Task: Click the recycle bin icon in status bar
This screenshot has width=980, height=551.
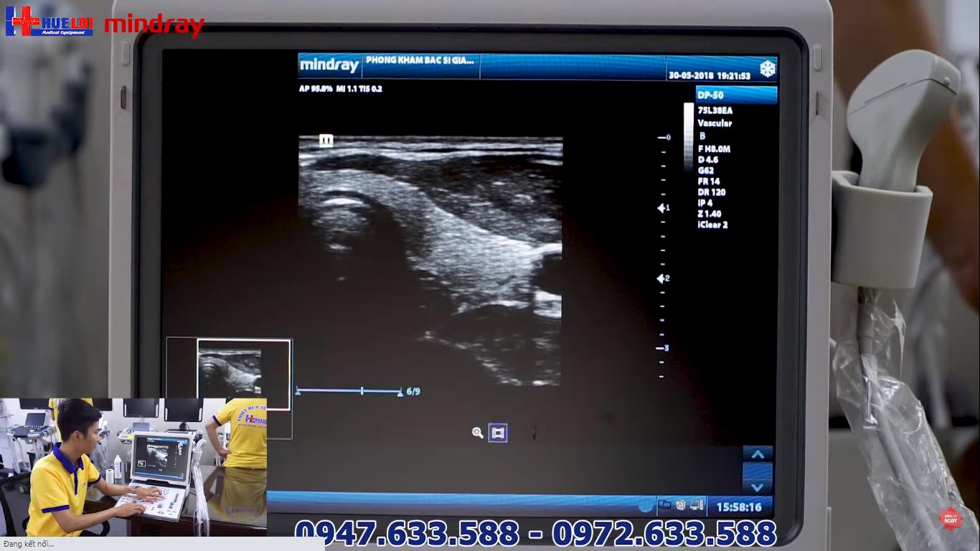Action: click(x=680, y=505)
